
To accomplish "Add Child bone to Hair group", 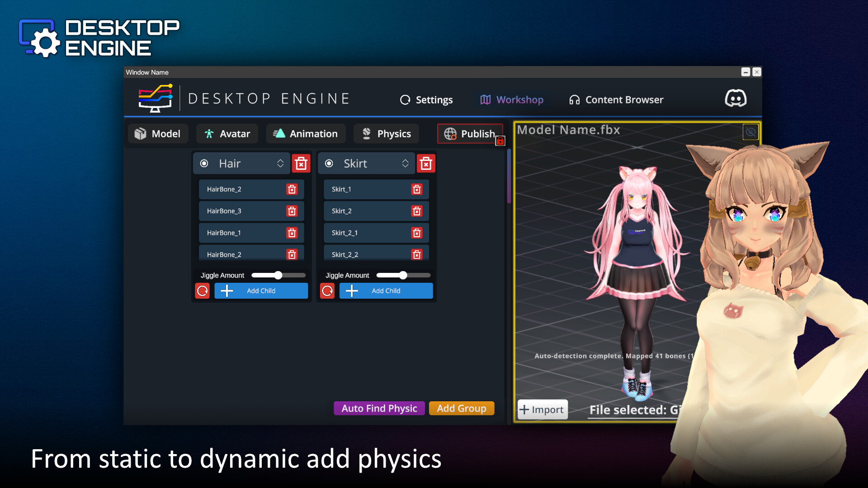I will tap(261, 291).
